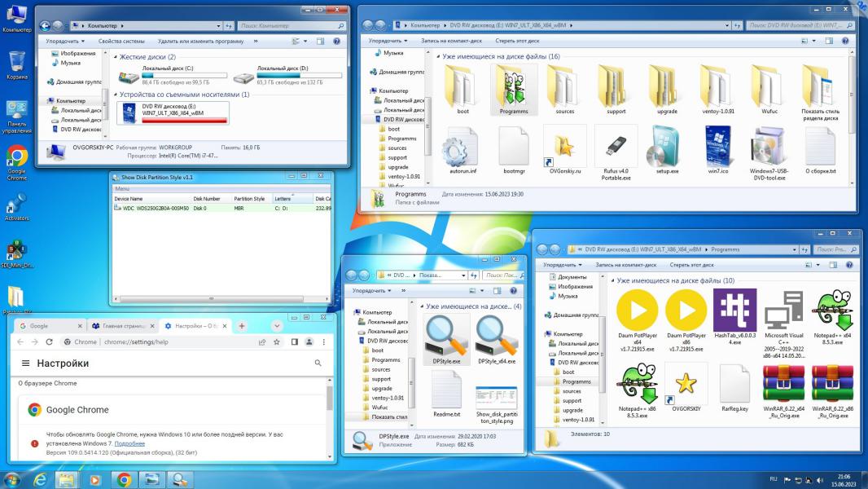Select Microsoft Visual C++ installer
Screen dimensions: 868x489
pos(784,324)
